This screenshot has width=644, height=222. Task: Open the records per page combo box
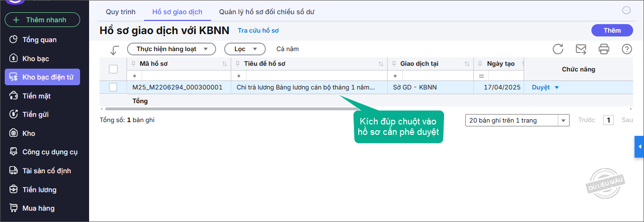tap(517, 120)
